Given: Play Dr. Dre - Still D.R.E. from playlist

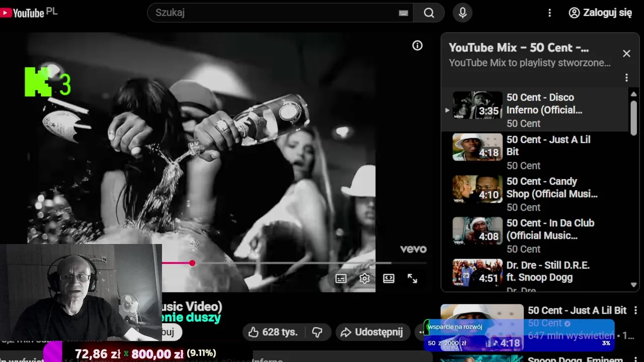Looking at the screenshot, I should pyautogui.click(x=535, y=275).
